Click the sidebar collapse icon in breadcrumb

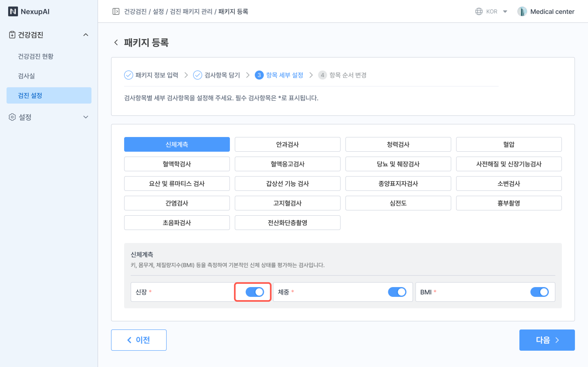pos(116,11)
